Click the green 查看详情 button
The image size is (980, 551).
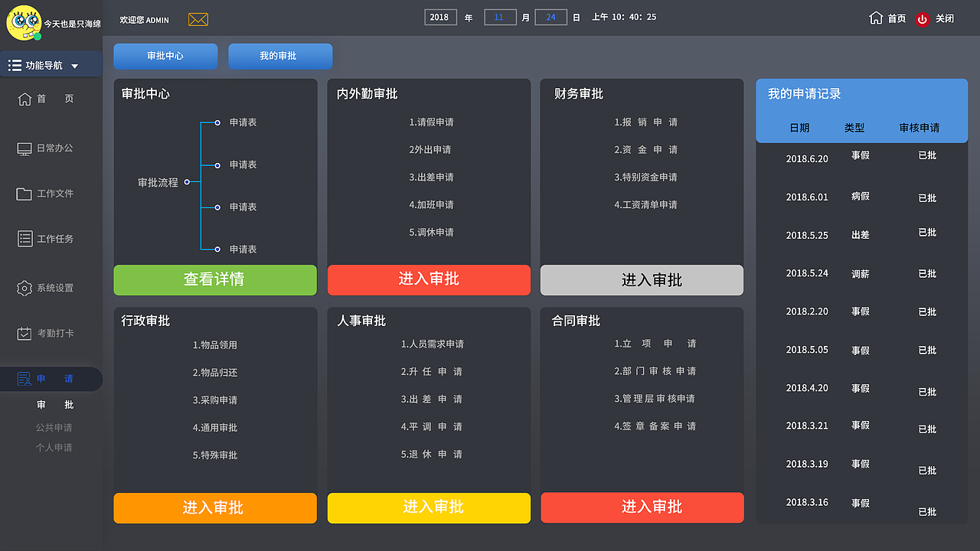[x=214, y=280]
